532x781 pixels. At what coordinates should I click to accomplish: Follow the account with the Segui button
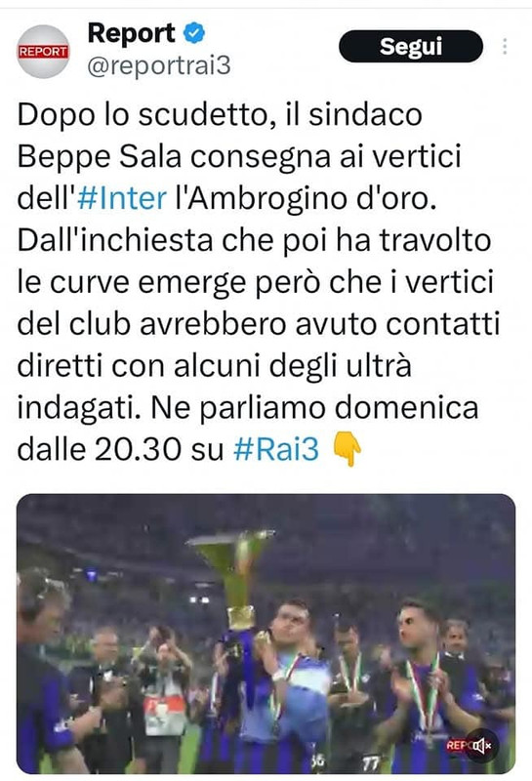(410, 46)
